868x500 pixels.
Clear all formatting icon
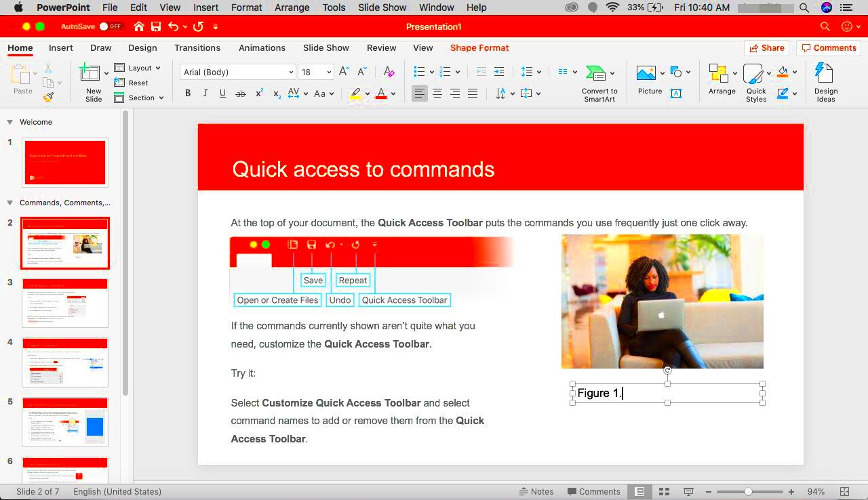[389, 72]
